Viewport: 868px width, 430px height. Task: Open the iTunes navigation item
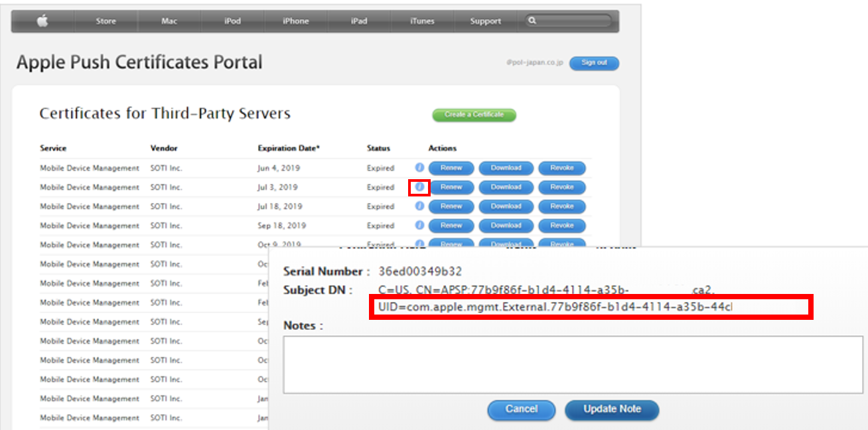[x=422, y=21]
